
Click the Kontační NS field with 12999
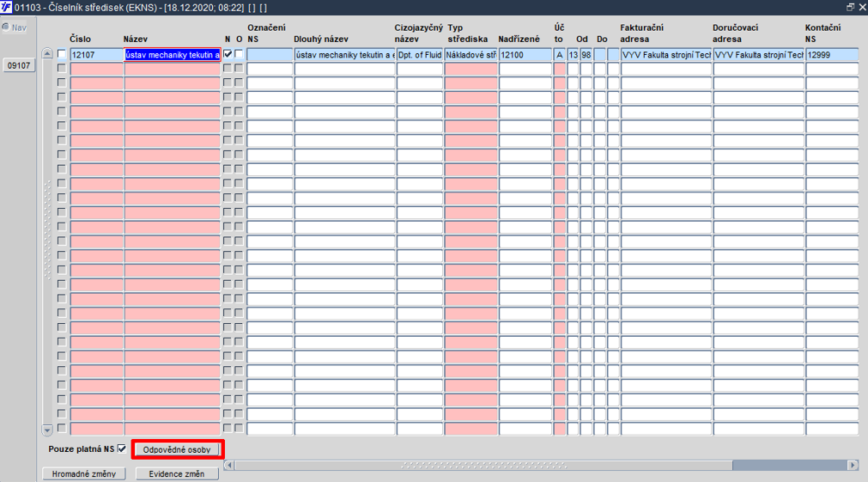point(832,55)
